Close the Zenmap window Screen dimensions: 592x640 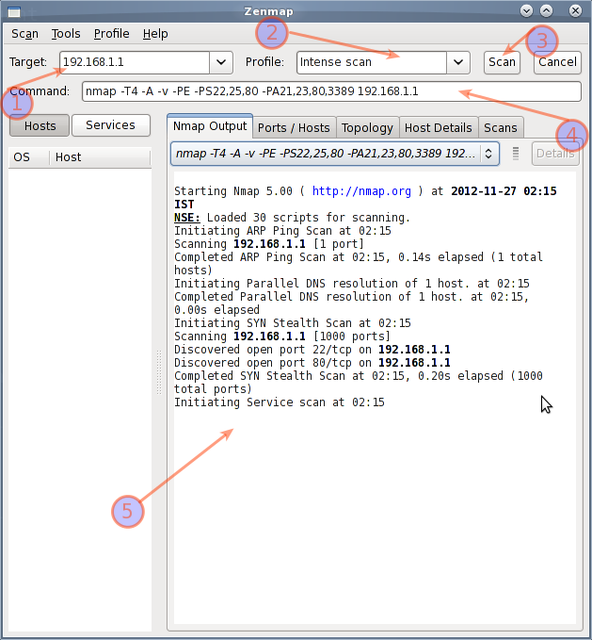[x=576, y=11]
